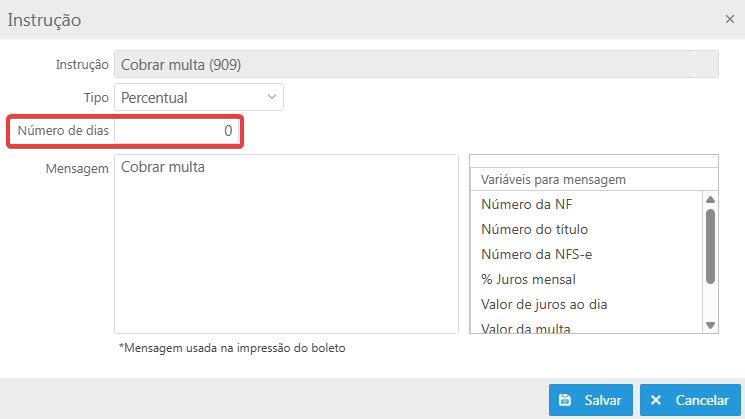Viewport: 745px width, 419px height.
Task: Focus the Número de dias input field
Action: click(x=178, y=131)
